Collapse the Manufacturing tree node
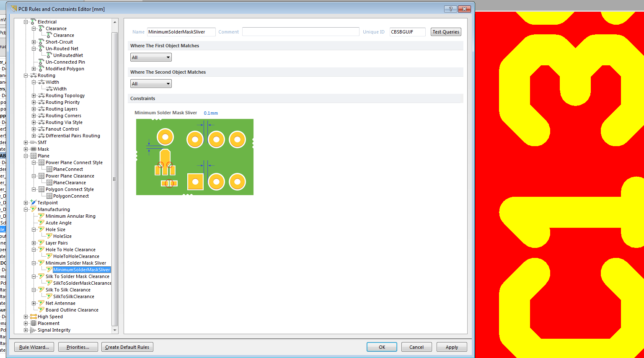The height and width of the screenshot is (358, 644). pos(26,209)
